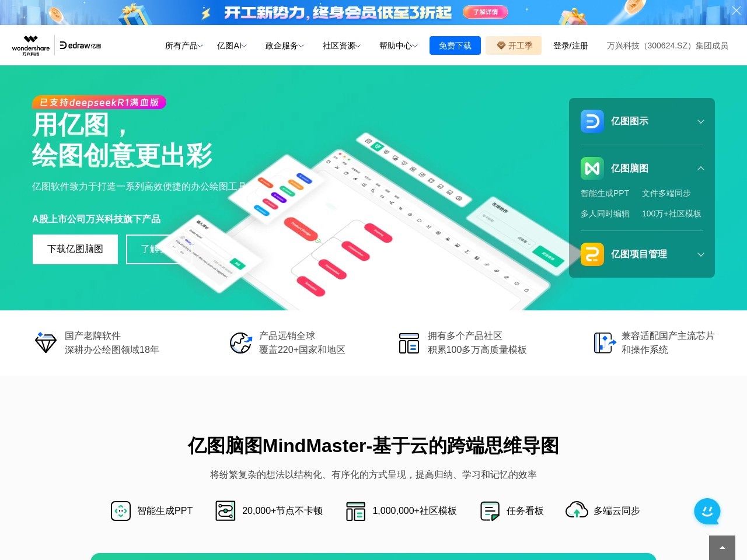The width and height of the screenshot is (747, 560).
Task: Open the chat support bubble
Action: tap(707, 512)
